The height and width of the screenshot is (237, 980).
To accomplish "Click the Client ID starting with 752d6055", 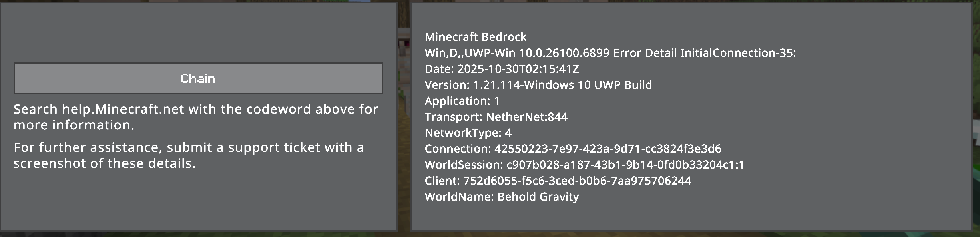I will tap(577, 181).
